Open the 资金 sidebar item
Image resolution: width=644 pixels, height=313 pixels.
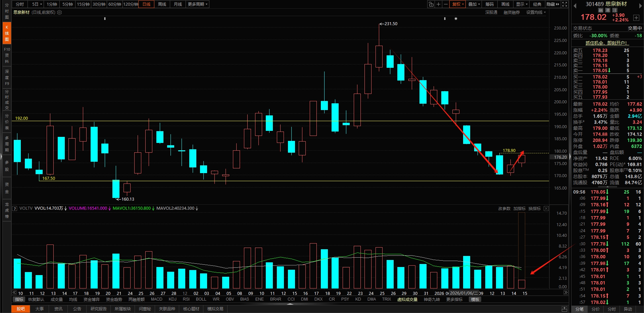(7, 188)
